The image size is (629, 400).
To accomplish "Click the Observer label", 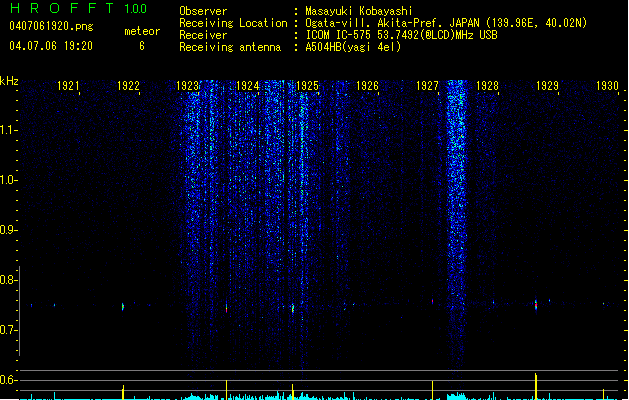I will click(203, 11).
